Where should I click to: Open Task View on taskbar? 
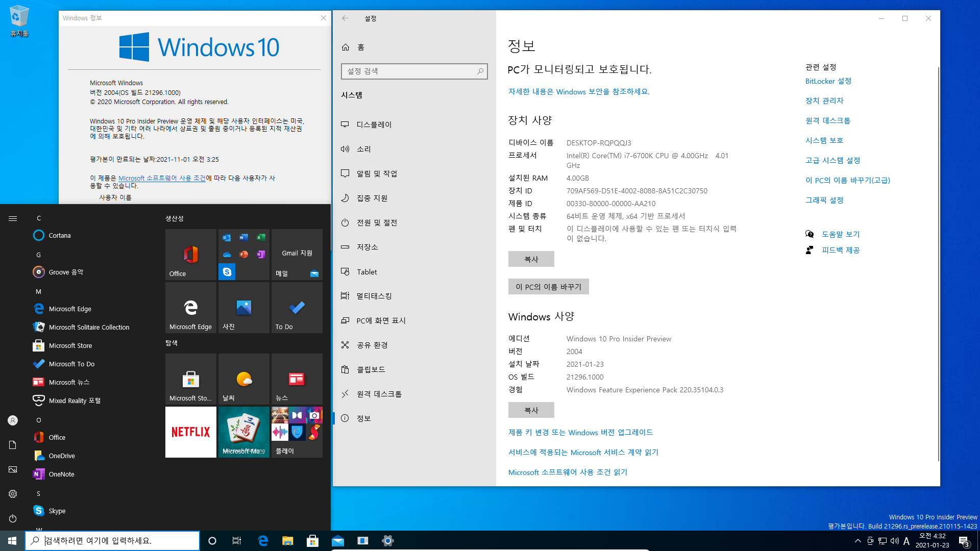click(x=237, y=541)
